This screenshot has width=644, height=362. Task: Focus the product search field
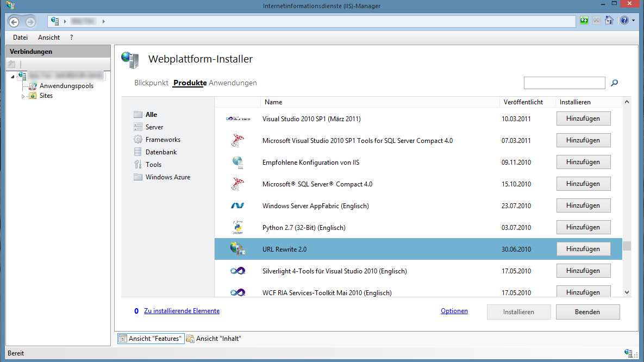[564, 83]
